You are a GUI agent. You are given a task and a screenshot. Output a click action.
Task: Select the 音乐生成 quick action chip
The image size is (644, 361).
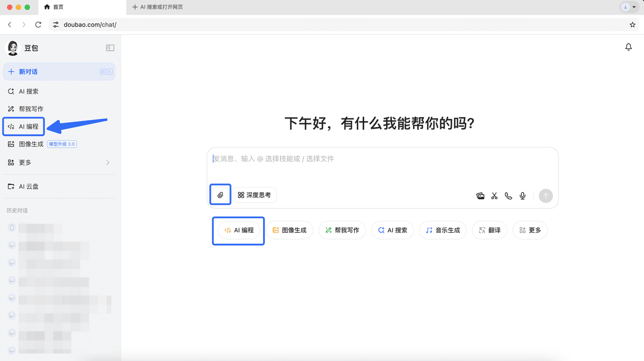click(x=443, y=230)
